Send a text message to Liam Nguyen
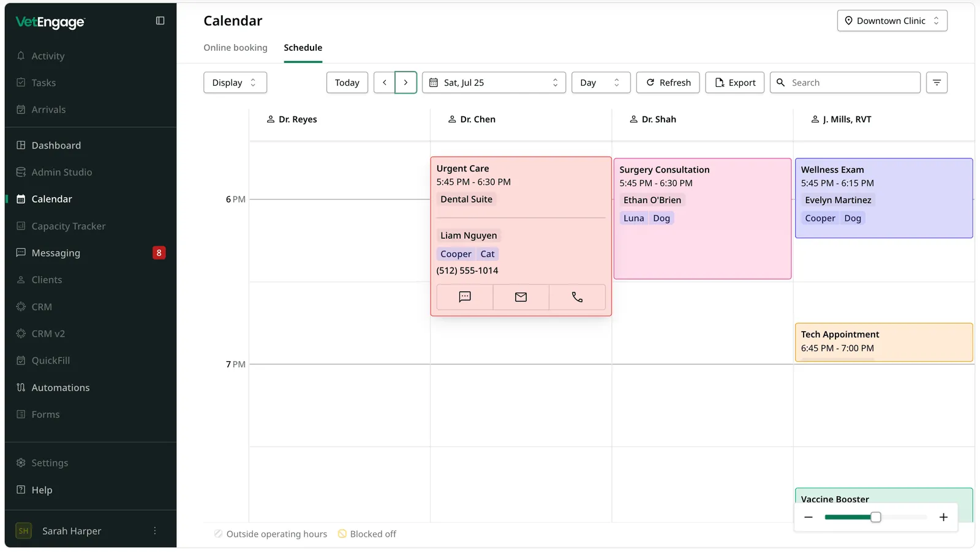Screen dimensions: 980x552 point(465,297)
